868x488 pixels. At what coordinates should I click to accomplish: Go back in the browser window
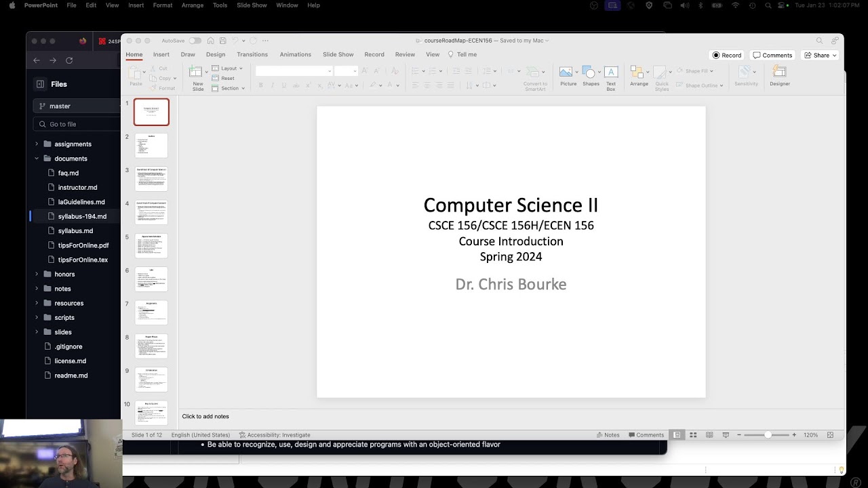coord(37,60)
